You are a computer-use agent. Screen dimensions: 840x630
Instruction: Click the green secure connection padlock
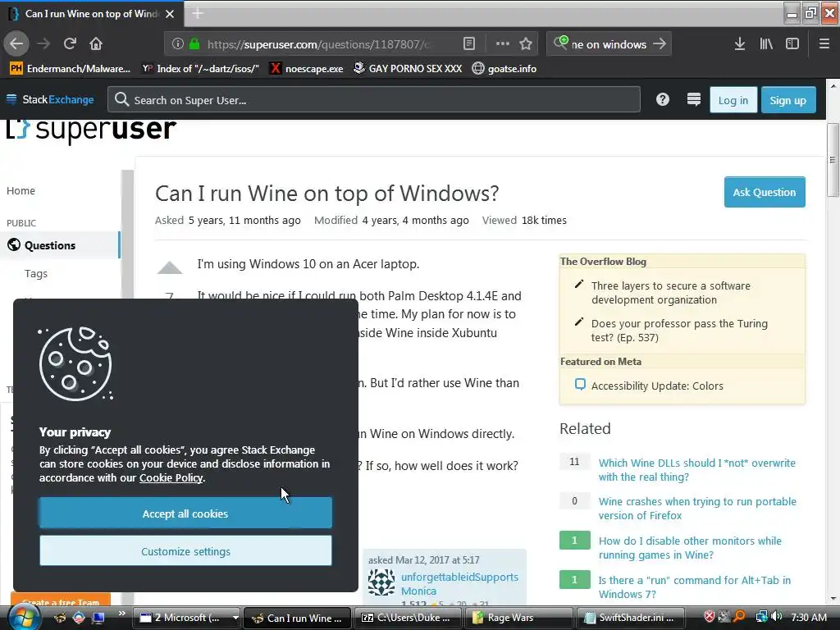point(194,44)
